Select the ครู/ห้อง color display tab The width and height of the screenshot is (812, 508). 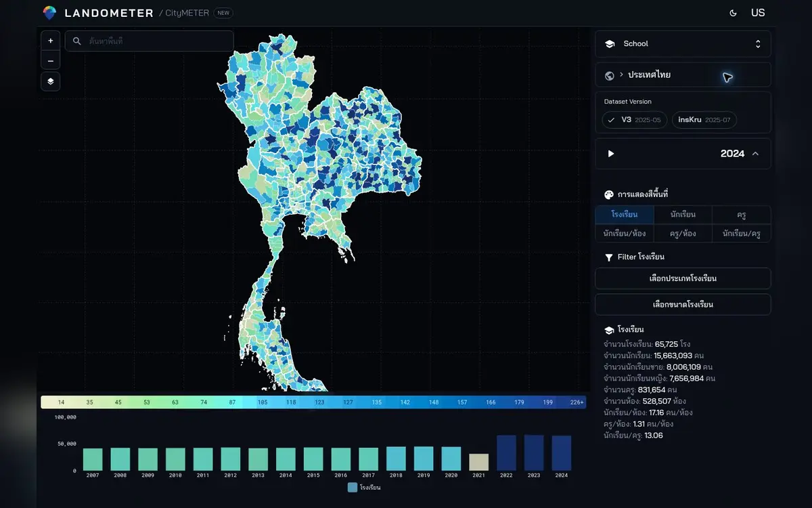click(683, 234)
